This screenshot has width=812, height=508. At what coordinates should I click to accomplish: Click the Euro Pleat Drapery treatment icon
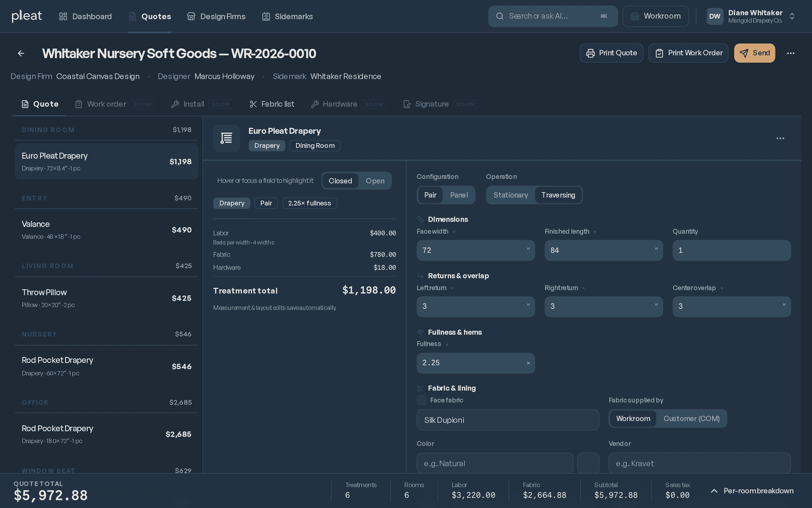coord(227,138)
